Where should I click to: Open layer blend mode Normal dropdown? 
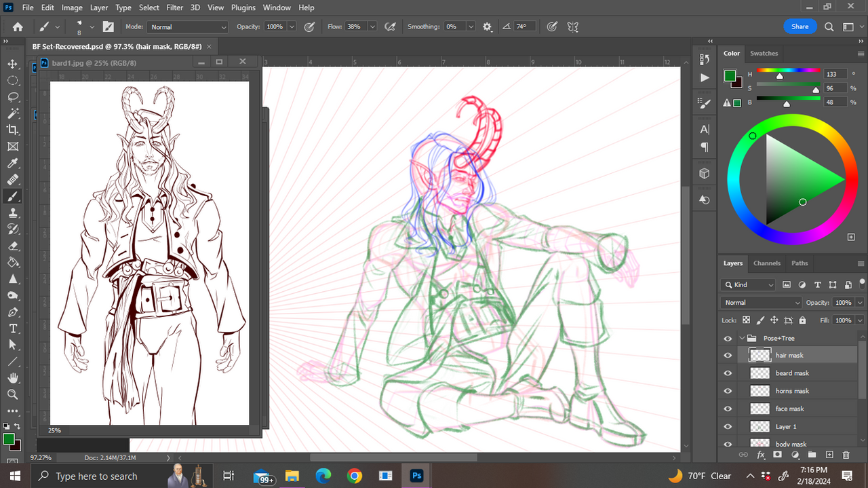(761, 303)
